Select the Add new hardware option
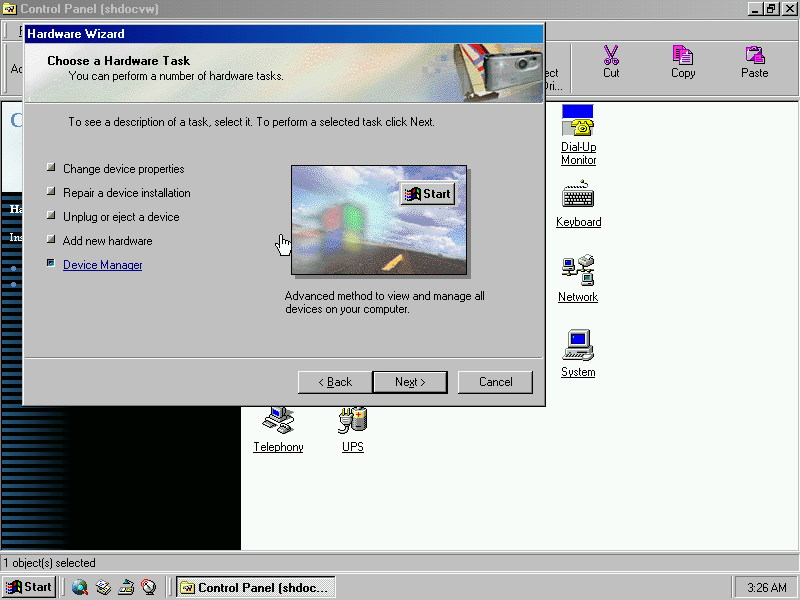The width and height of the screenshot is (800, 600). click(107, 241)
